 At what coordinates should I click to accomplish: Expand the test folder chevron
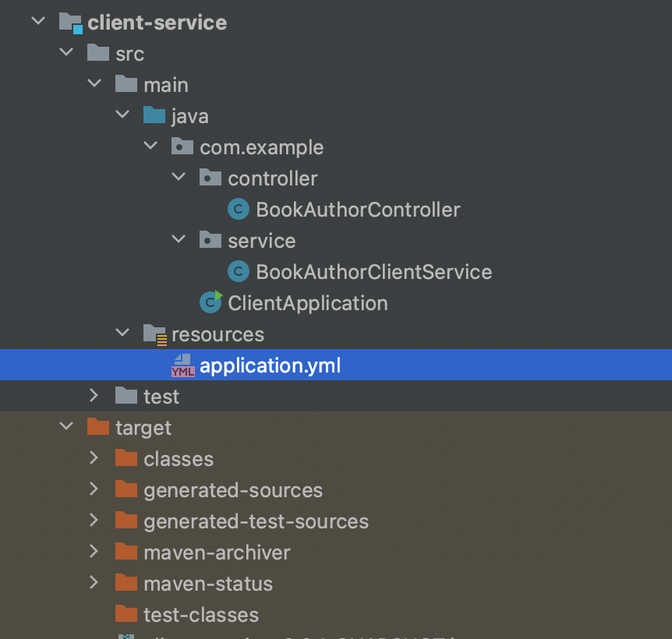pos(94,395)
